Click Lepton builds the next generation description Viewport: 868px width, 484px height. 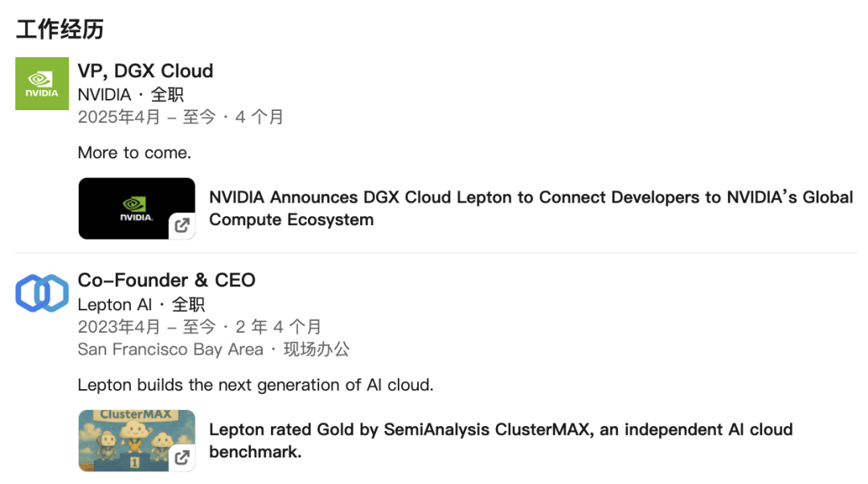[x=256, y=385]
